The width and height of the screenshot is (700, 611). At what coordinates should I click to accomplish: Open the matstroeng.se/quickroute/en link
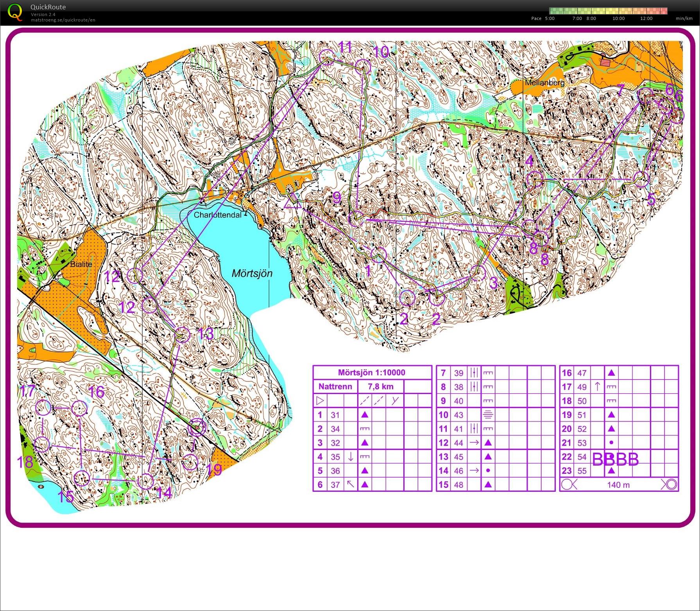(x=63, y=20)
